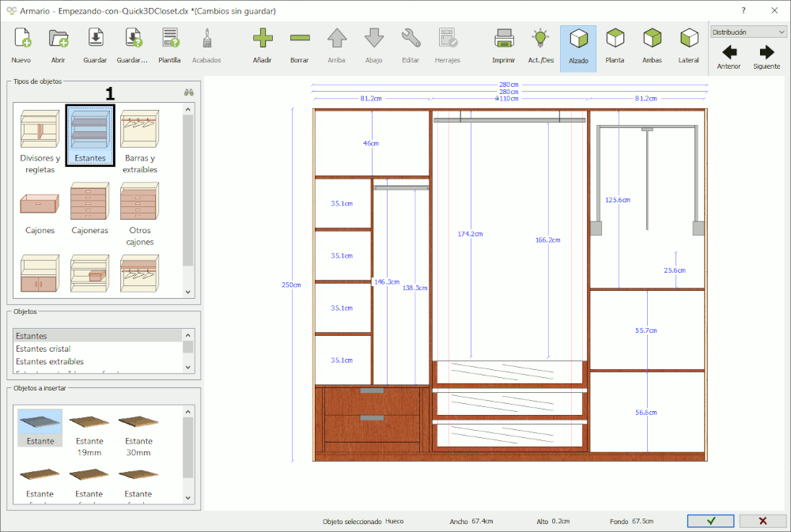Confirm with the green checkmark button
Viewport: 791px width, 532px height.
pos(711,521)
